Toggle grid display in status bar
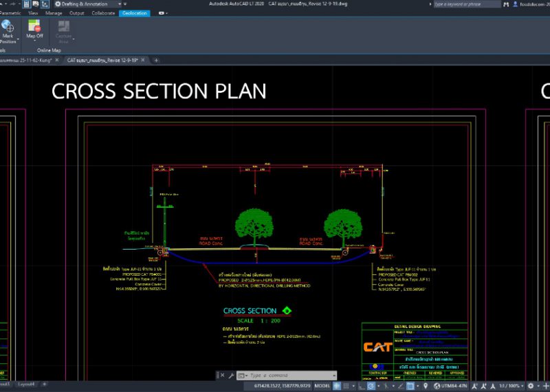The image size is (550, 392). (337, 386)
